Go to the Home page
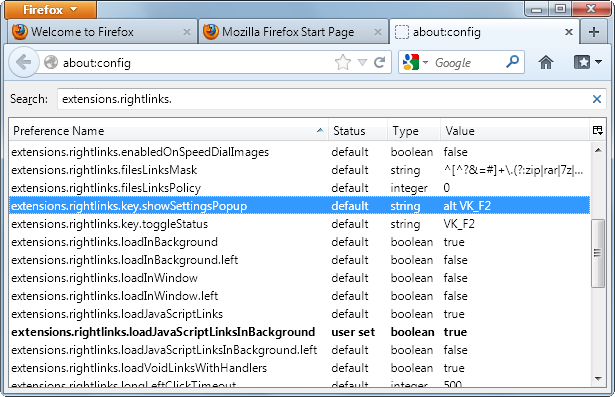This screenshot has width=615, height=397. (546, 62)
